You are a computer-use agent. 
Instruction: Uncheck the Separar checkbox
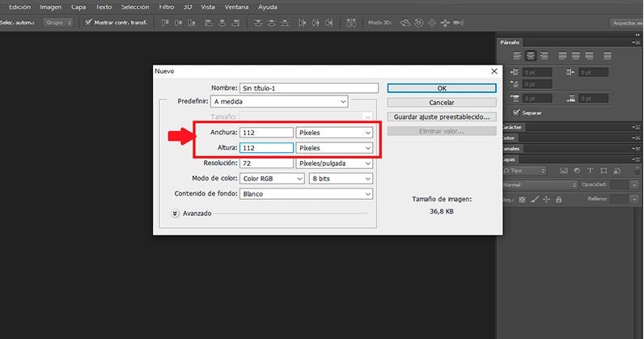(x=517, y=112)
